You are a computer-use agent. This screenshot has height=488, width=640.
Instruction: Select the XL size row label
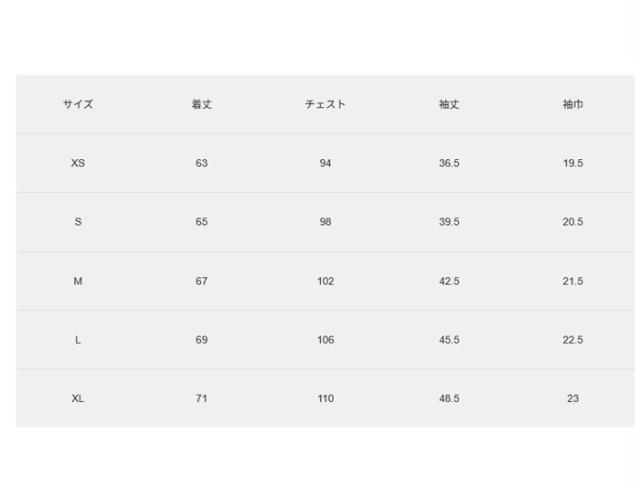click(78, 399)
